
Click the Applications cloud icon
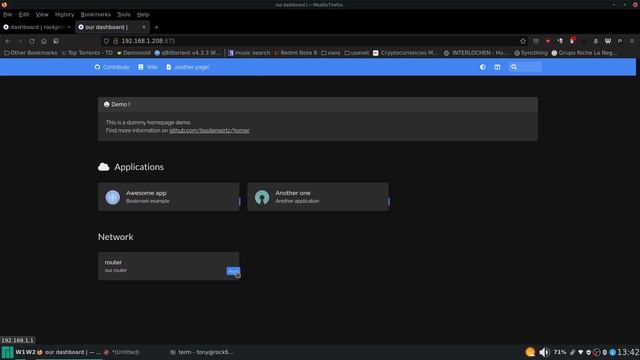click(x=104, y=167)
